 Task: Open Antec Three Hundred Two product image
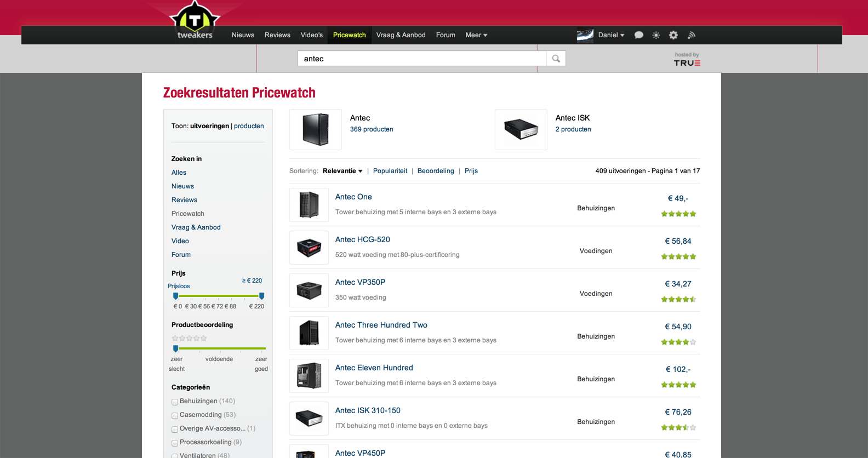[x=309, y=333]
